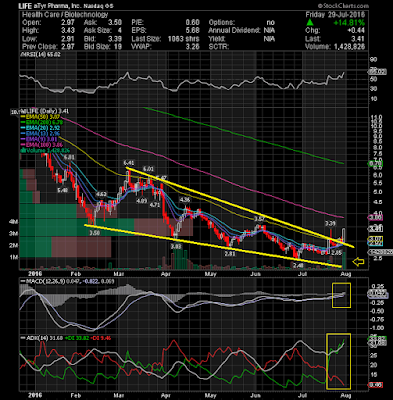
Task: Click the green up-triangle gain indicator
Action: (310, 23)
